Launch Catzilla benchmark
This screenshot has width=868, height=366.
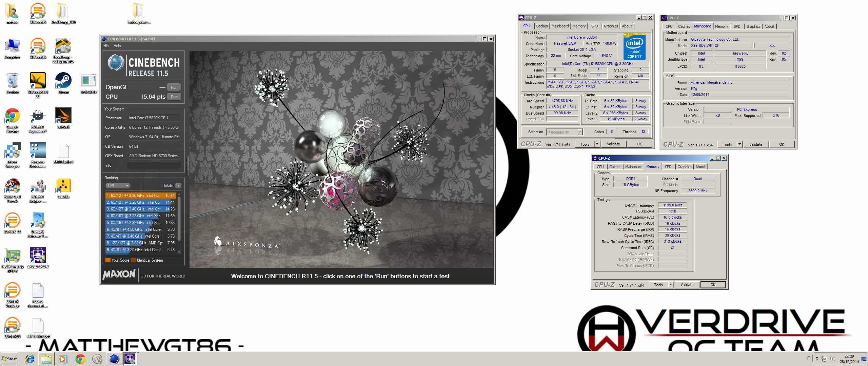[63, 188]
